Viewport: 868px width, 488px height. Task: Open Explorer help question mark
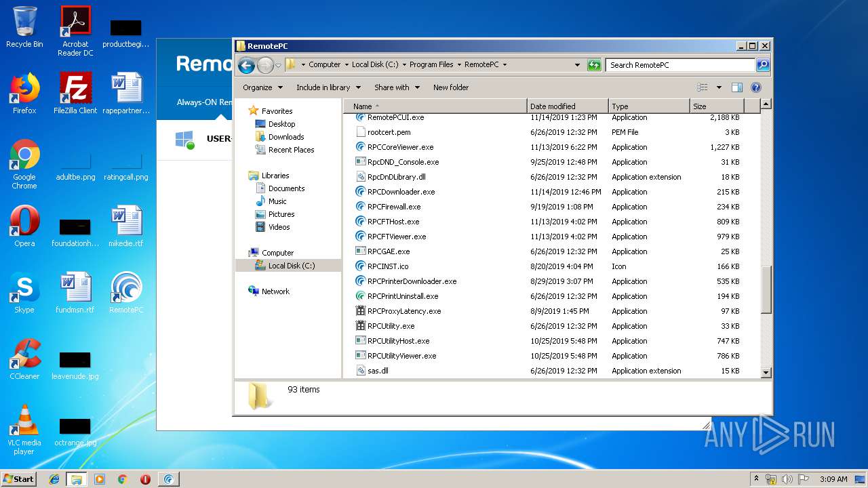[756, 87]
